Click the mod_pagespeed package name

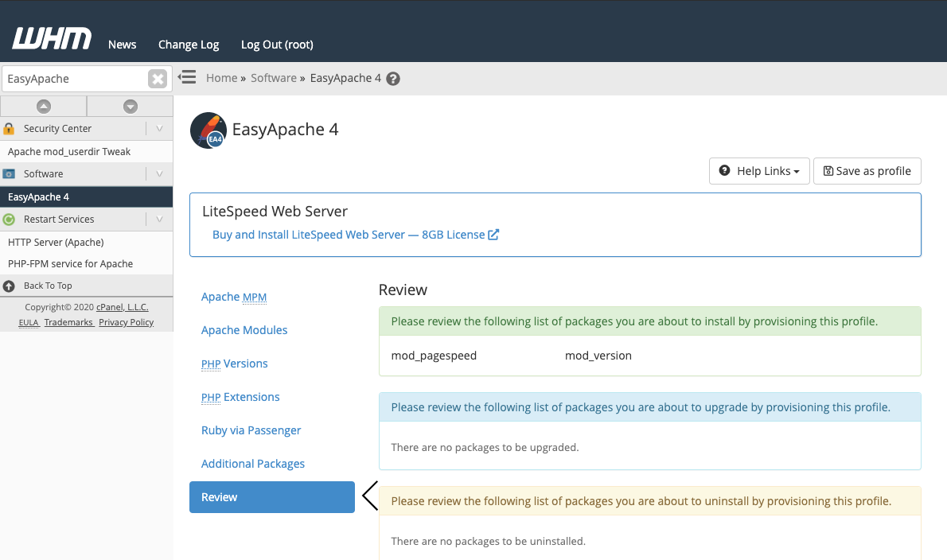click(434, 356)
